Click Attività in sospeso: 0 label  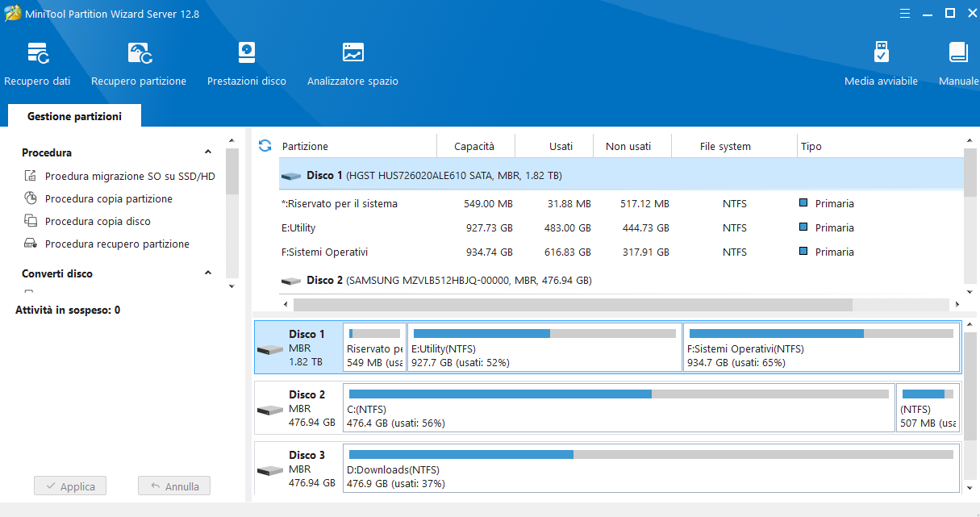68,310
